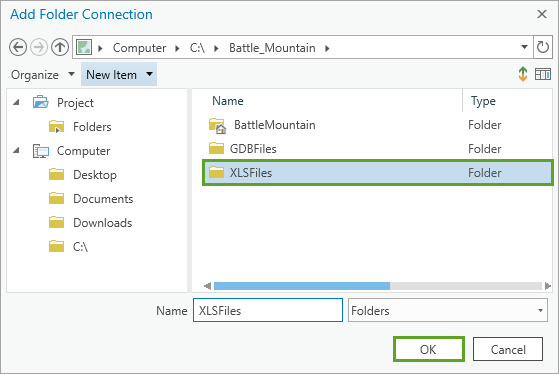Click the C:\ drive folder icon in the tree
559x374 pixels.
(56, 246)
